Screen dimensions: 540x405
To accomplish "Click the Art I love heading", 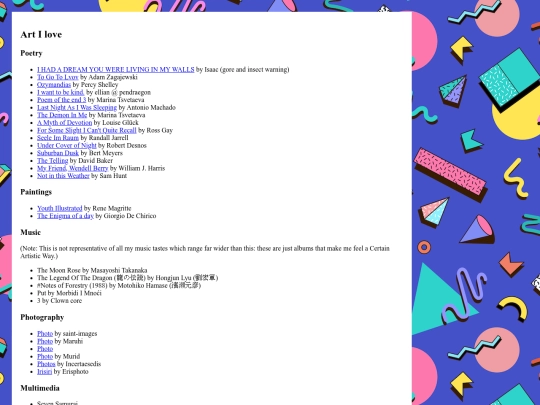I will click(41, 34).
